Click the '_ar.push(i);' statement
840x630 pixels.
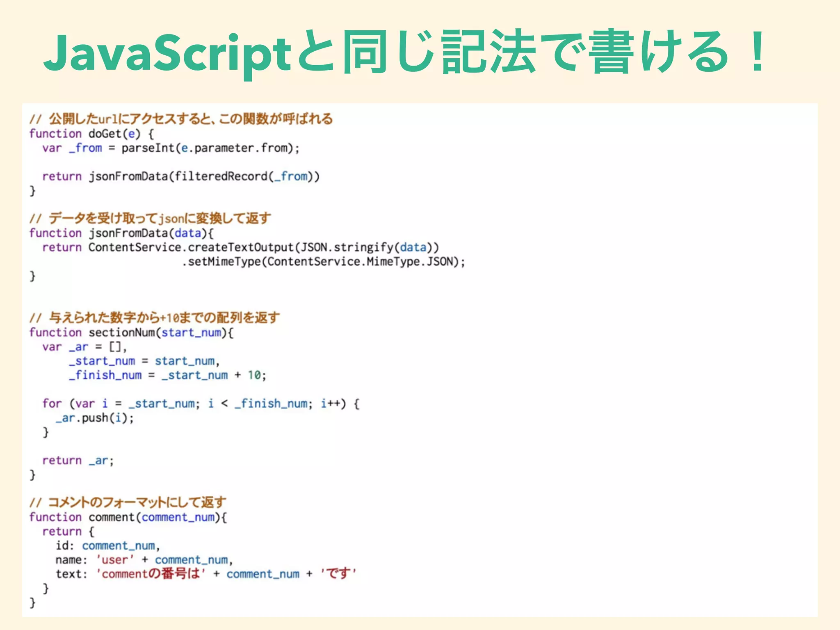tap(95, 418)
